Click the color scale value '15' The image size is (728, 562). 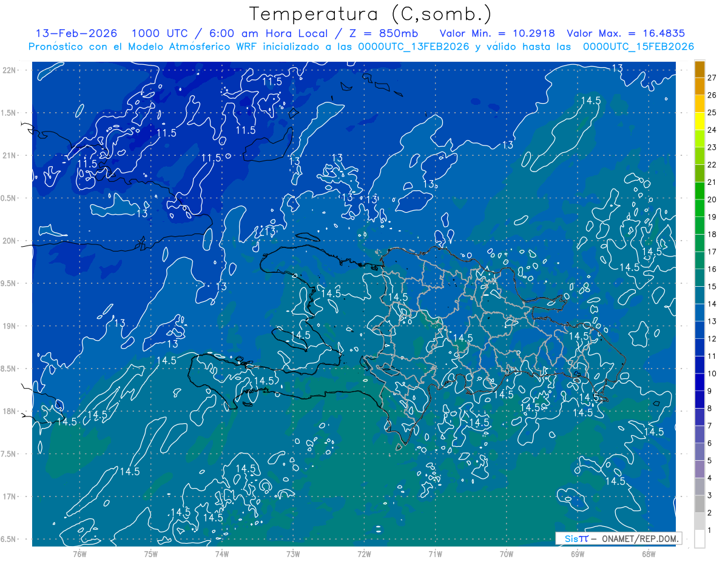point(712,287)
